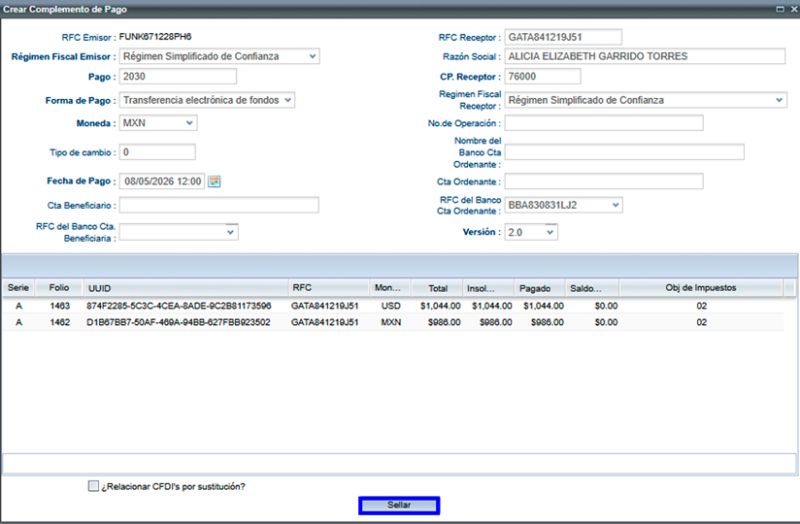
Task: Click the Obj de Impuestos column header
Action: (701, 288)
